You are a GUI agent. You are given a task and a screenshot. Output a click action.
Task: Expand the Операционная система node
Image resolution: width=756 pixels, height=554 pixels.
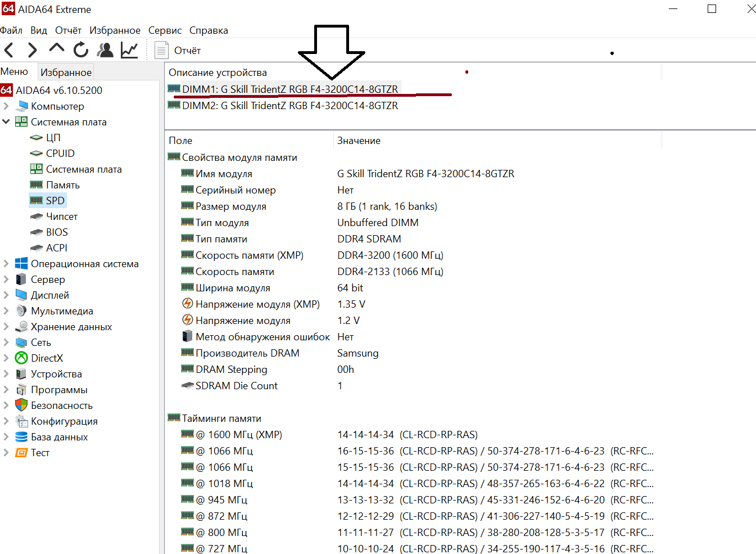[6, 263]
